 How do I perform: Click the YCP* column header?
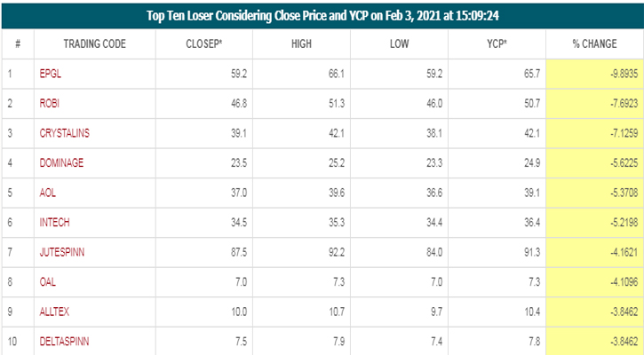(x=500, y=44)
